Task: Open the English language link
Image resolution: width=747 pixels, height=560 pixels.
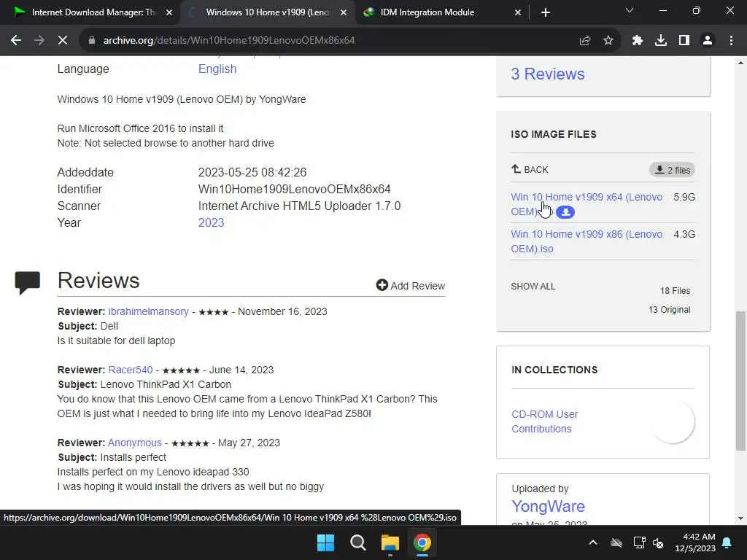Action: click(x=217, y=69)
